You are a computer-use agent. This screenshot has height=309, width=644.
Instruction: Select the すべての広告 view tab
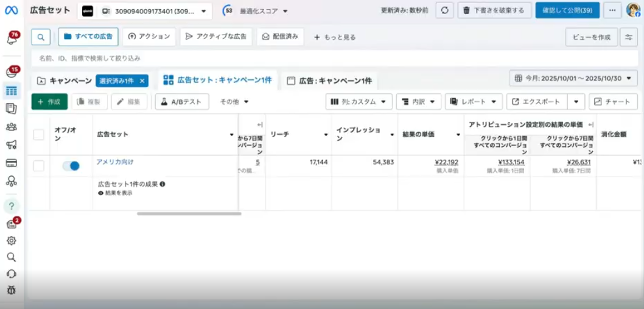click(88, 37)
